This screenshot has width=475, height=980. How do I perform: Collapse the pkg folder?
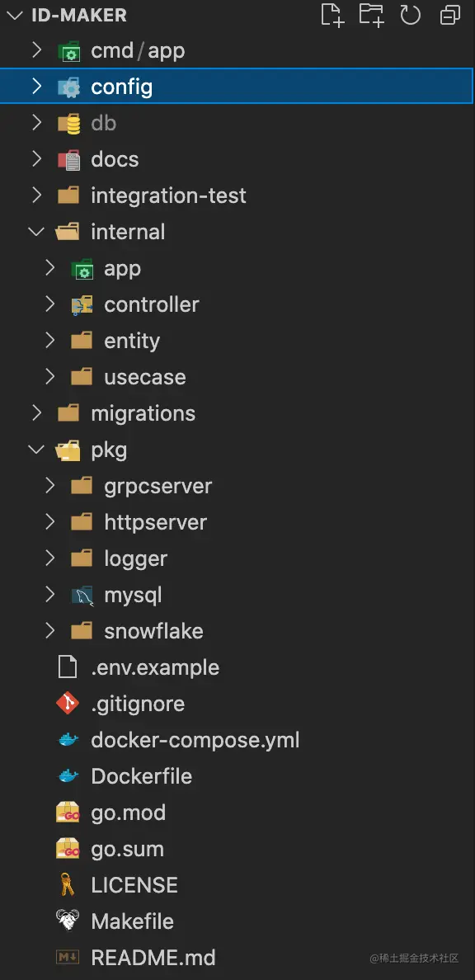pos(36,449)
